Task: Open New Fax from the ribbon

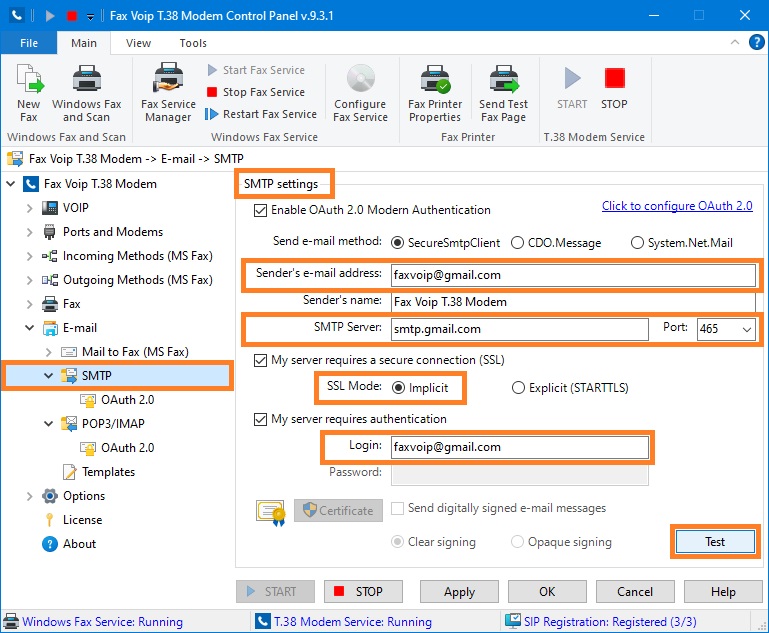Action: tap(29, 93)
